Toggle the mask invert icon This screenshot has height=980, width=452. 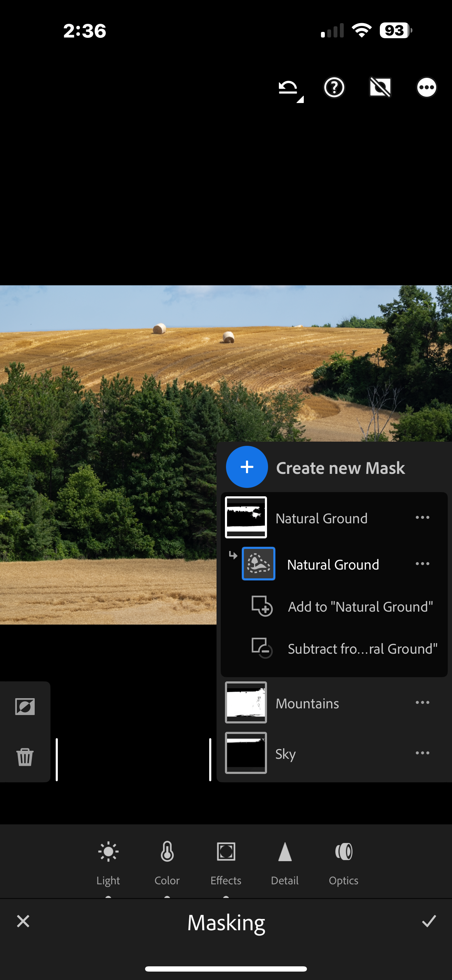25,707
